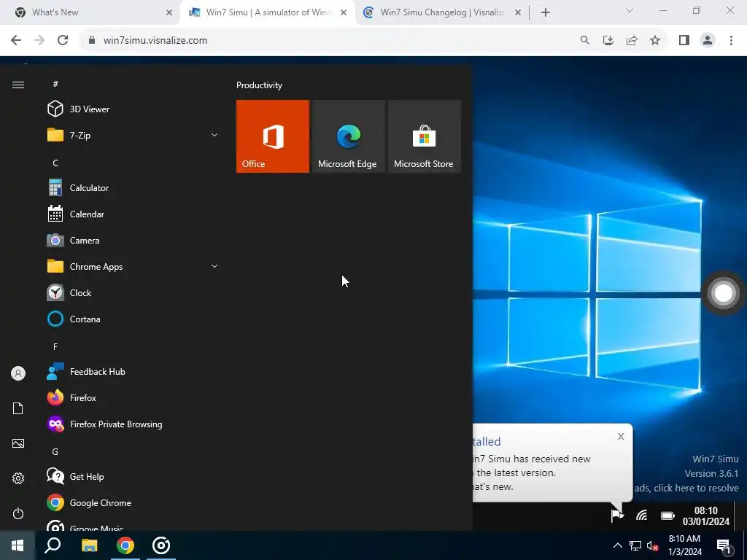
Task: Close the What's New tab
Action: 169,13
